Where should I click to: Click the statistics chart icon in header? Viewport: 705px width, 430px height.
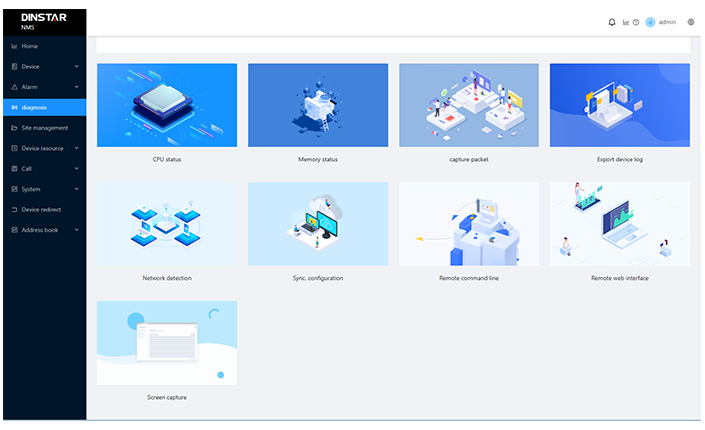tap(625, 22)
